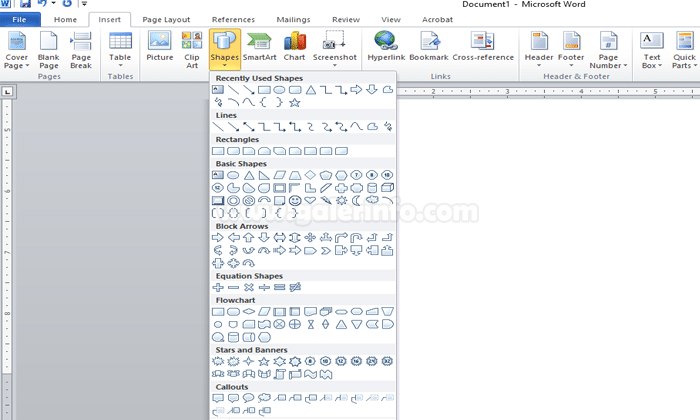Pick the Trapezoid in Basic Shapes
This screenshot has width=700, height=420.
(295, 175)
